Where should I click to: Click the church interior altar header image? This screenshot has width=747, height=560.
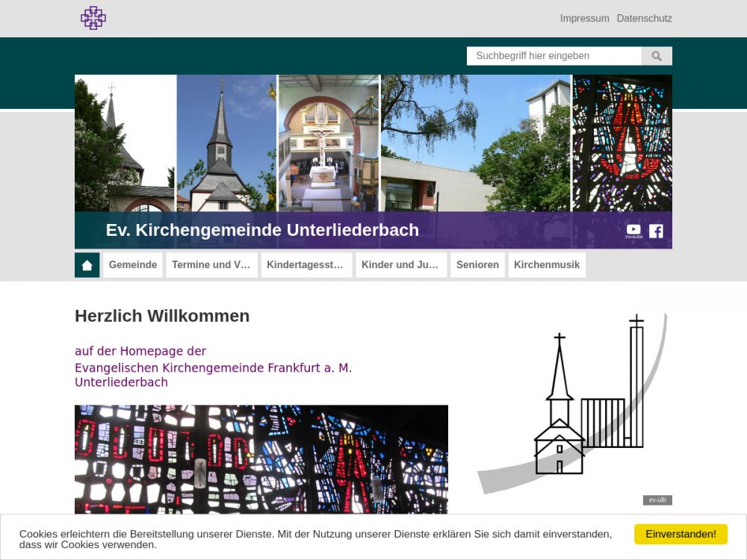pos(329,142)
